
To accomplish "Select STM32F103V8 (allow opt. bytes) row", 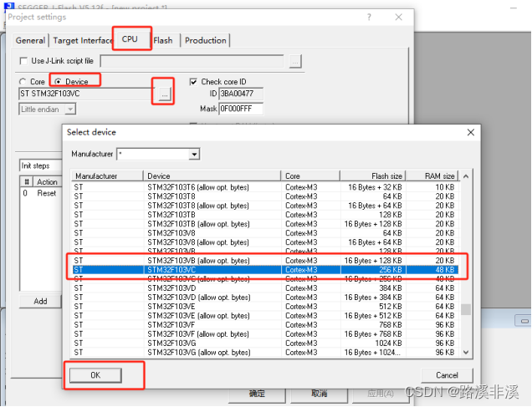I will tap(265, 242).
